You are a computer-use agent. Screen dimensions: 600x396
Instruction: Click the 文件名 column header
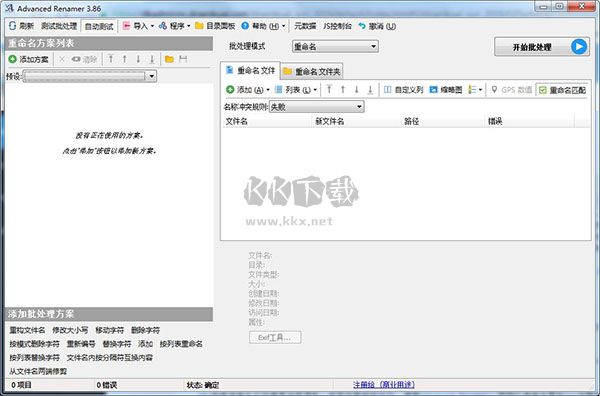[x=267, y=121]
